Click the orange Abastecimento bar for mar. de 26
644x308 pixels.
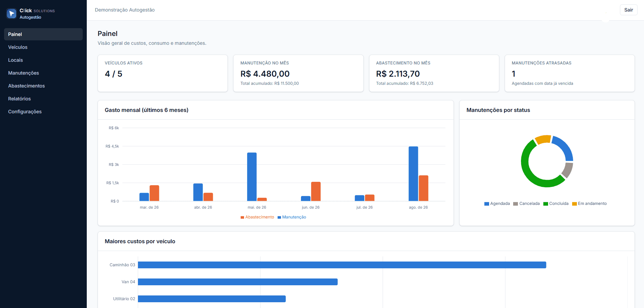coord(154,193)
